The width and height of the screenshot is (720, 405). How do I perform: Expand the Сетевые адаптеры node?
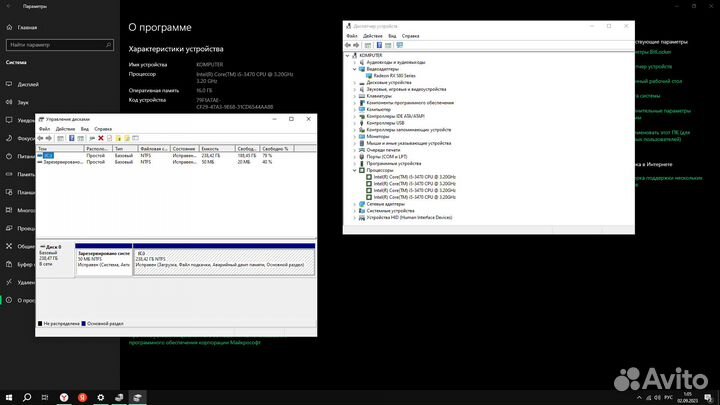coord(354,204)
